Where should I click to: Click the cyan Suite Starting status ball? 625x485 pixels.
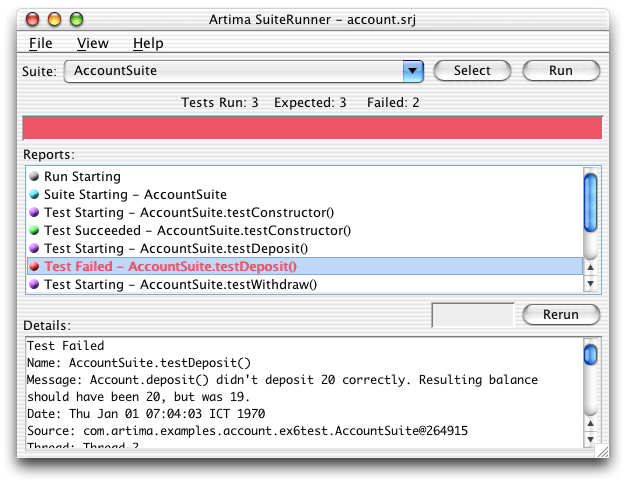click(x=34, y=194)
